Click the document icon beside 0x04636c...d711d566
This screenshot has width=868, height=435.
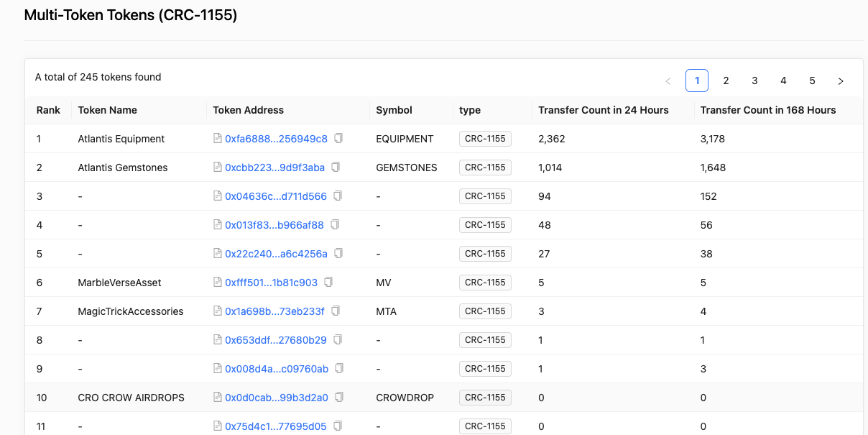coord(338,196)
